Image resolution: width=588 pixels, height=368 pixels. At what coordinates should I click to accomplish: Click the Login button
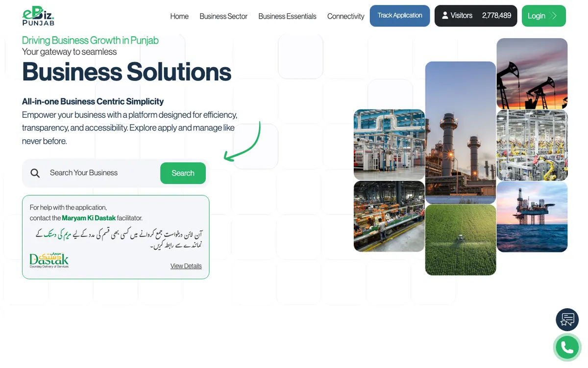[x=543, y=16]
